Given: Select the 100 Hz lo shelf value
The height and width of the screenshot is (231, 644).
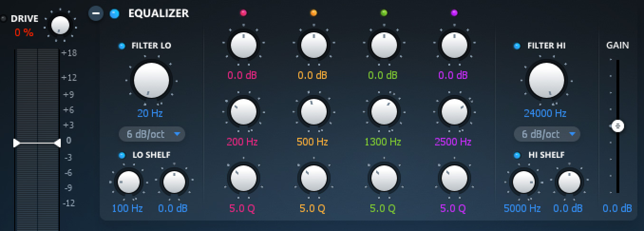Looking at the screenshot, I should pyautogui.click(x=127, y=208).
